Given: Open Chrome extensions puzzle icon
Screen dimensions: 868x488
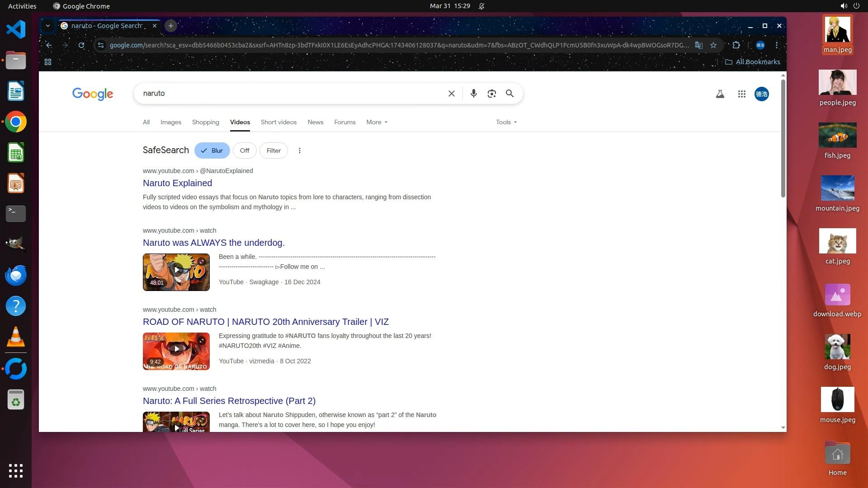Looking at the screenshot, I should (736, 45).
